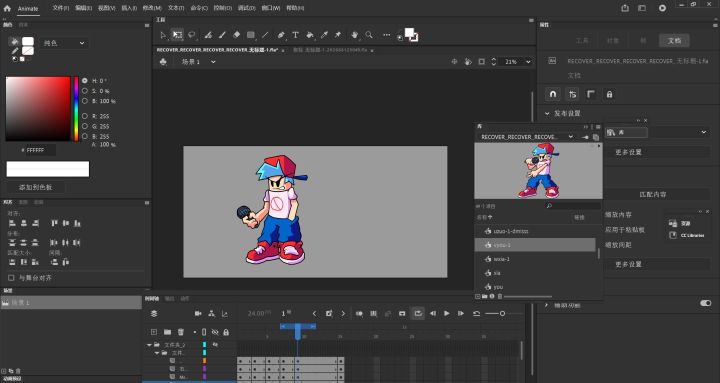This screenshot has height=383, width=720.
Task: Select the R red radio button
Action: pos(85,116)
